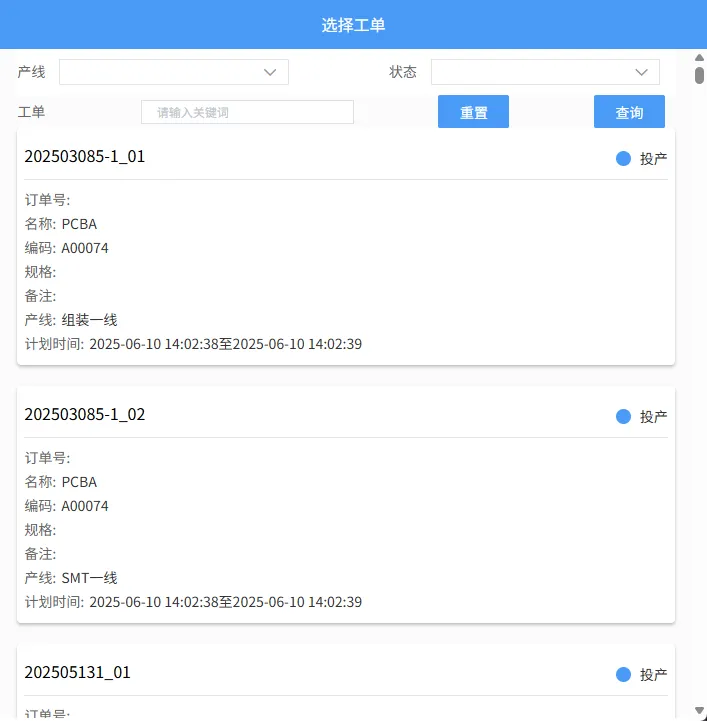Select work order 202503085-1_02 title
Image resolution: width=707 pixels, height=721 pixels.
pos(85,414)
